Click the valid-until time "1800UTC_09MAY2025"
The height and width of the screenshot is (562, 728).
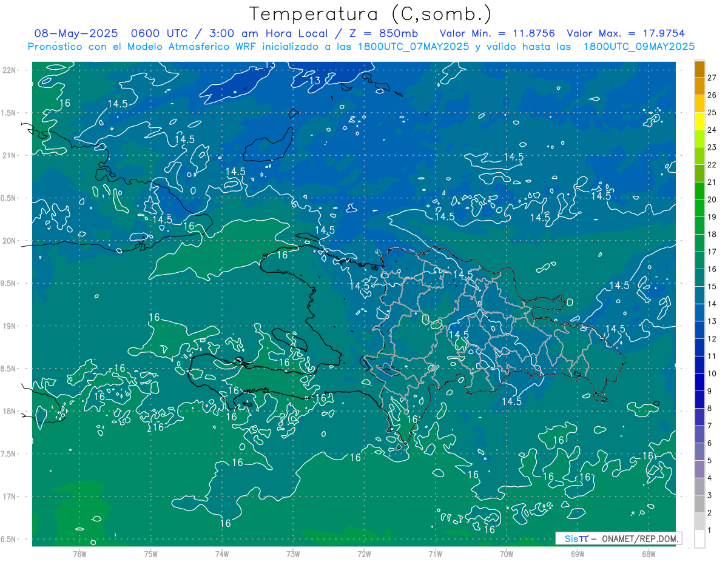coord(639,46)
